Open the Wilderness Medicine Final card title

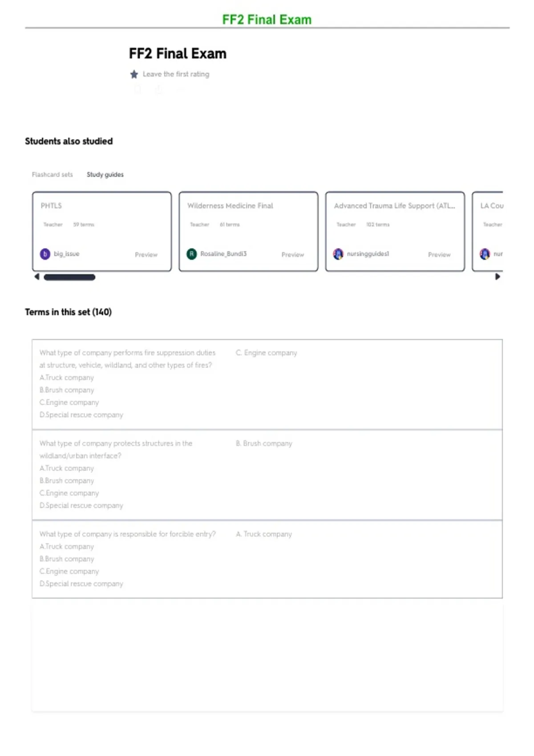pyautogui.click(x=230, y=205)
